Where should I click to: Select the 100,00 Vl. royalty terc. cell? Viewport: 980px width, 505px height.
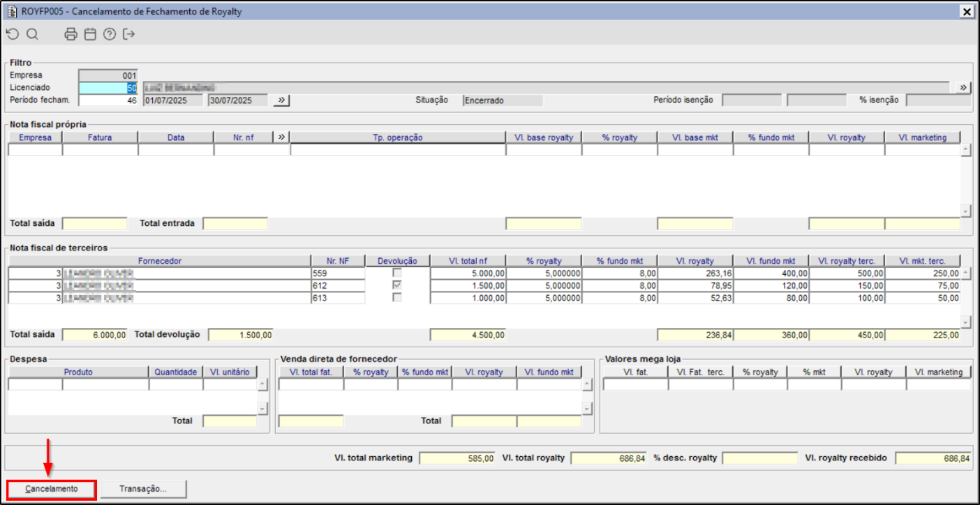tap(847, 297)
